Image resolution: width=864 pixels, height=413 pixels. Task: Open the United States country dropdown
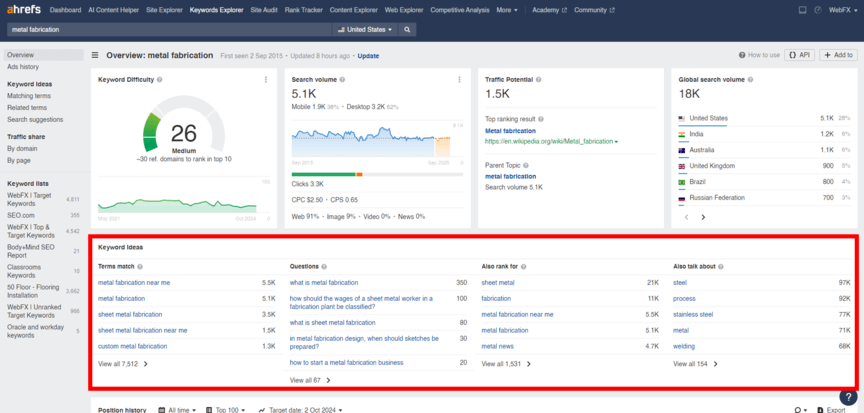pos(365,30)
